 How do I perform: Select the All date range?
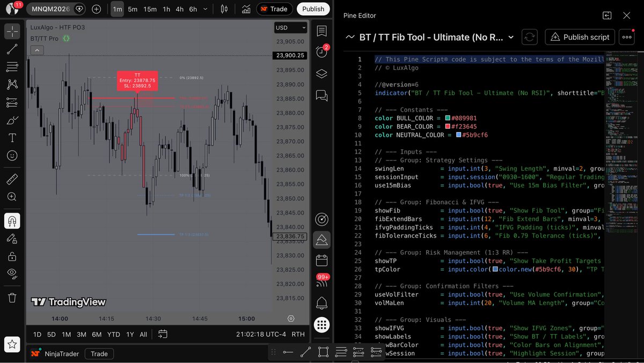point(143,334)
